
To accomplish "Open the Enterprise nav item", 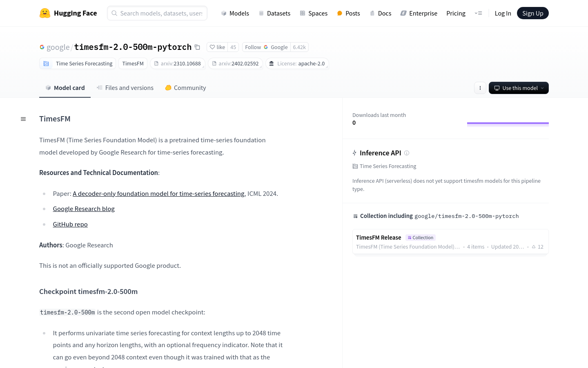I will (419, 13).
